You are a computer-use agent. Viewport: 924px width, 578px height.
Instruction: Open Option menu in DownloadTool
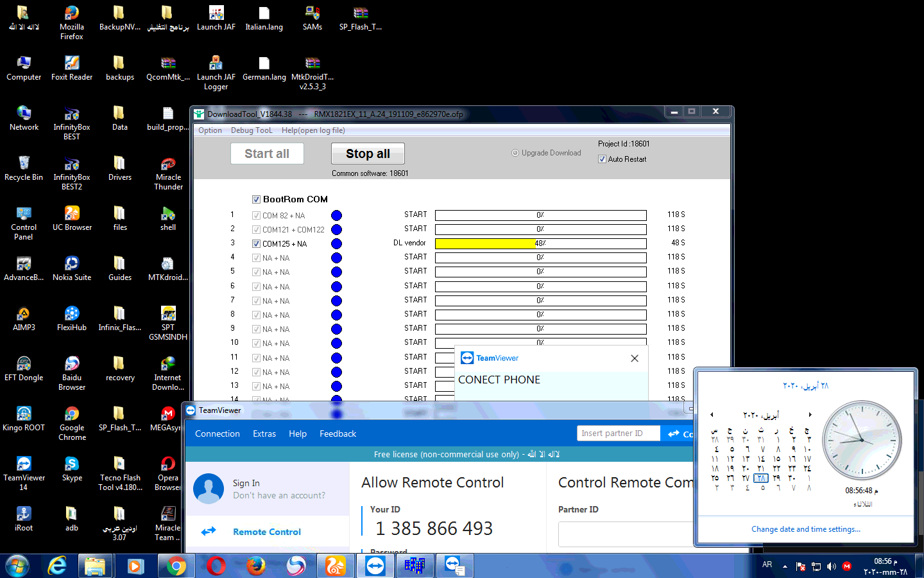tap(210, 130)
